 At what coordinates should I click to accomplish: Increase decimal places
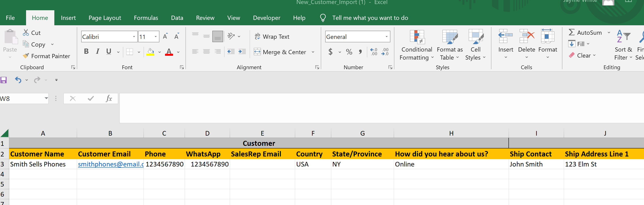[374, 52]
